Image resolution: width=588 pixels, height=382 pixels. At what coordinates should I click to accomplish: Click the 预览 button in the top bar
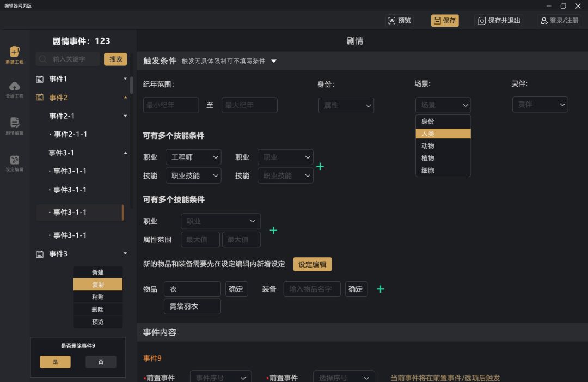[x=400, y=21]
